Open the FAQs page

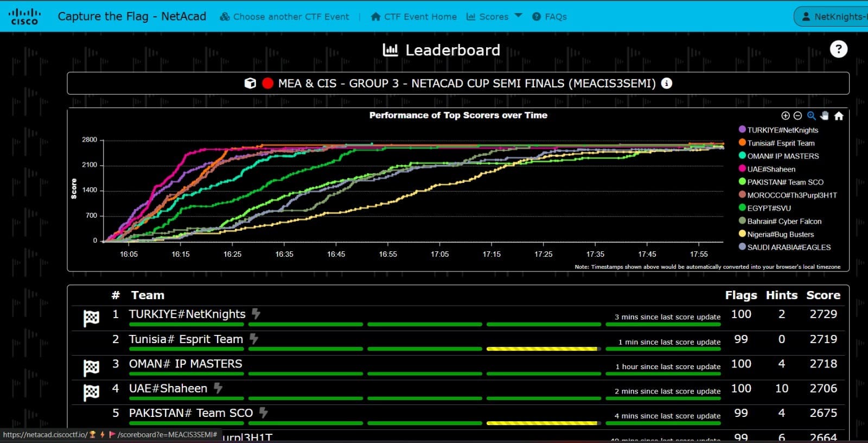click(x=550, y=17)
